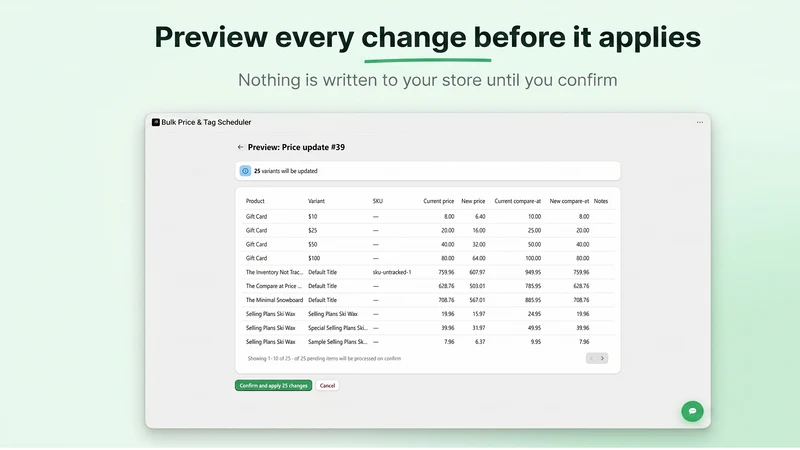Click The Minimal Snowboard product name
800x450 pixels.
click(x=274, y=300)
